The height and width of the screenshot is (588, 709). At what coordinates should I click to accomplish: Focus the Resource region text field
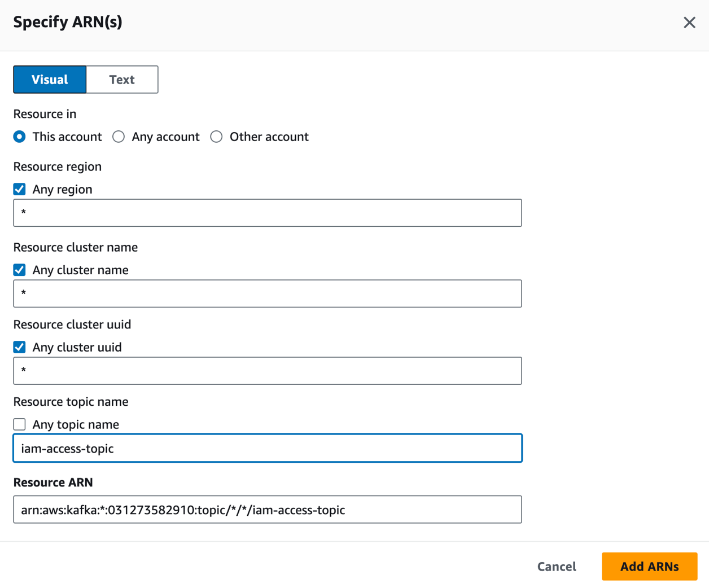tap(268, 213)
